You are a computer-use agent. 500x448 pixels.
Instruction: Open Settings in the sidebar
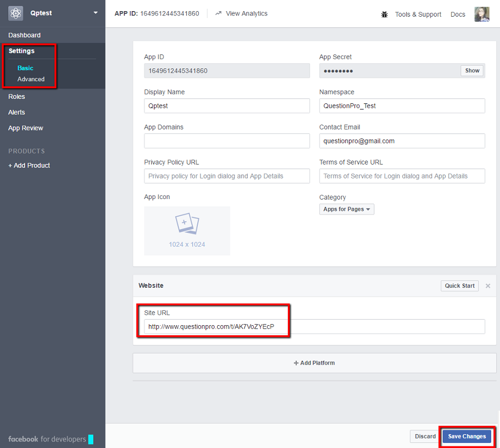[21, 51]
